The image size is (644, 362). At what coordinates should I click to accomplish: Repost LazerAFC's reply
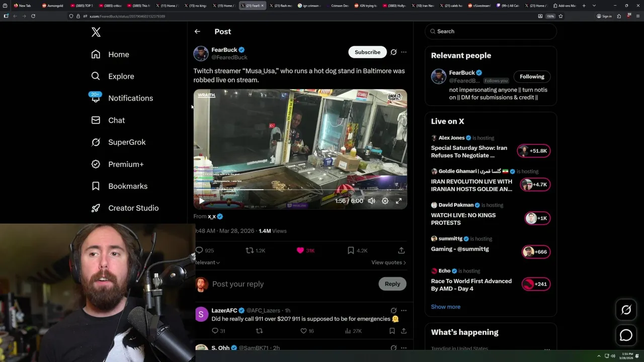(x=260, y=331)
